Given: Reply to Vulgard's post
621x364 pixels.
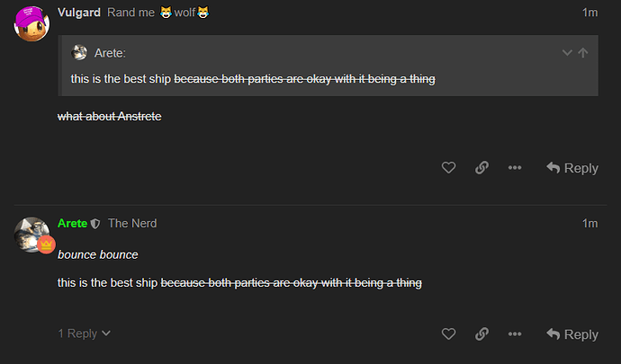Looking at the screenshot, I should [572, 168].
